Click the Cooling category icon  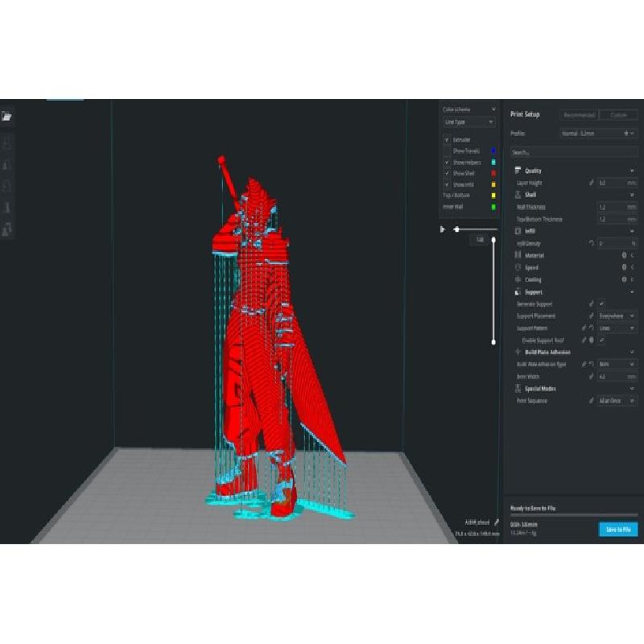(x=518, y=279)
